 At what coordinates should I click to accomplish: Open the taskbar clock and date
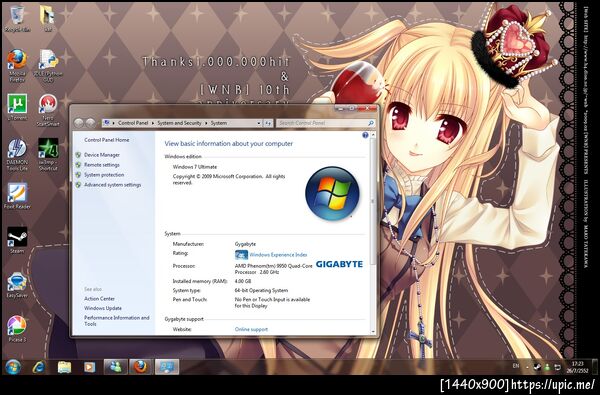(x=577, y=367)
